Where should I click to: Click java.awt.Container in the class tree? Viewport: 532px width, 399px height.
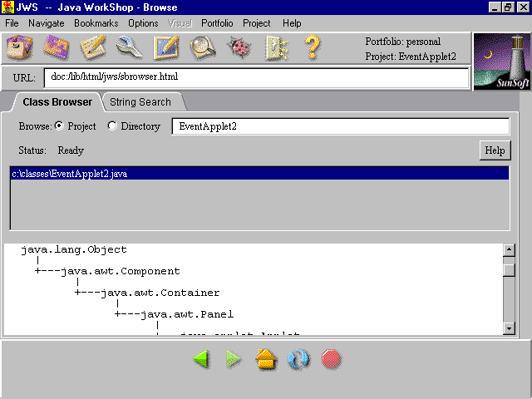[160, 293]
